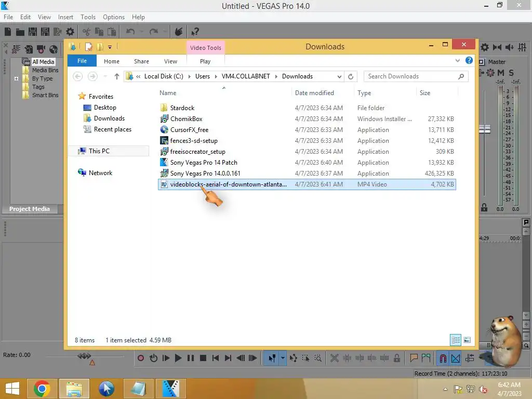Click the Save As icon in VEGAS toolbar
The image size is (532, 399).
point(45,32)
